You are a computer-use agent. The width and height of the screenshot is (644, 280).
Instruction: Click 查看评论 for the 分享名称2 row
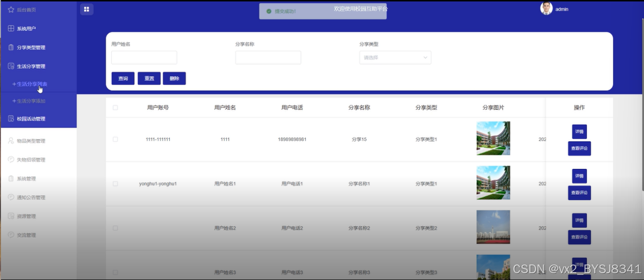point(579,237)
